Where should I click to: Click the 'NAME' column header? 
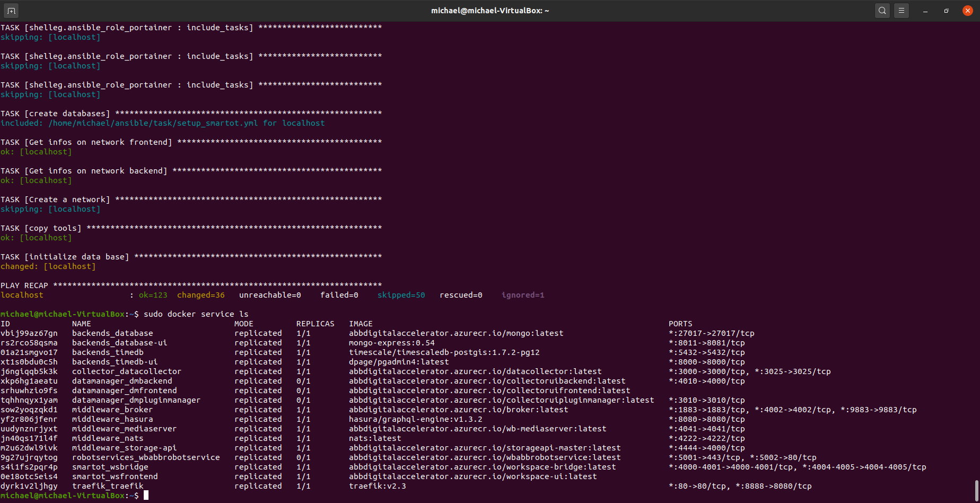[x=82, y=324]
